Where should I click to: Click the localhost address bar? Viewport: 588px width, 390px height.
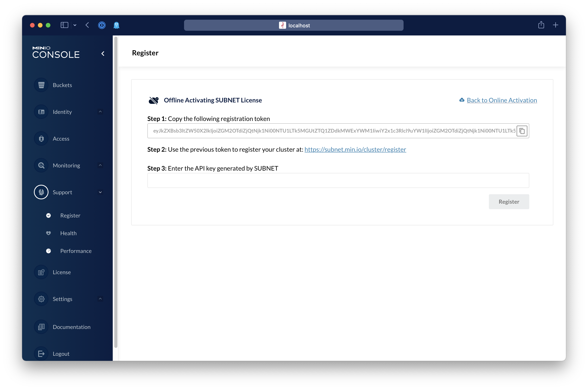[294, 25]
